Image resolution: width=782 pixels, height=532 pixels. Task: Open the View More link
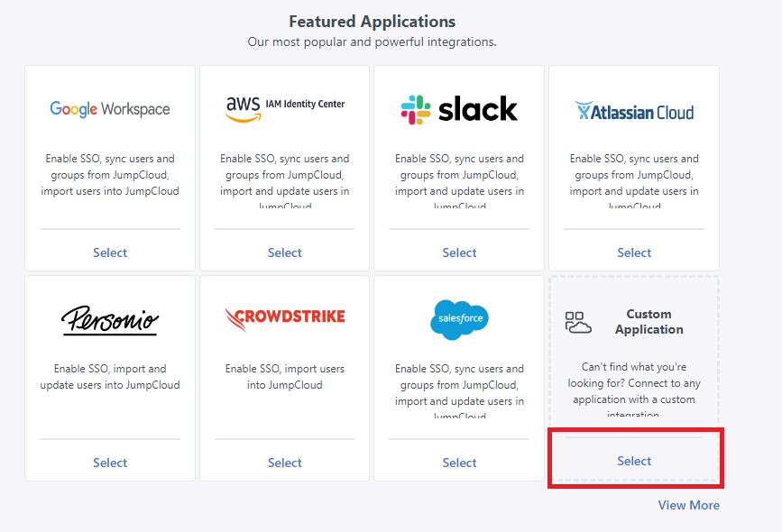click(689, 505)
